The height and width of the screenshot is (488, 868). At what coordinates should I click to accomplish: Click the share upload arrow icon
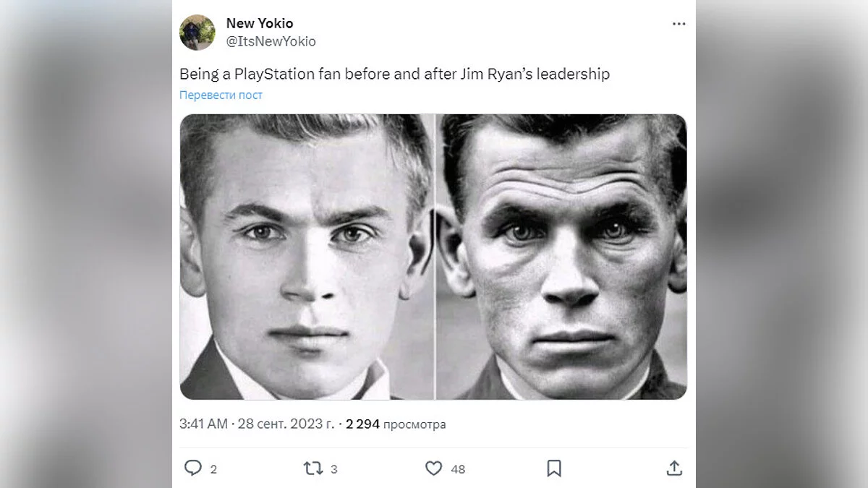tap(674, 468)
